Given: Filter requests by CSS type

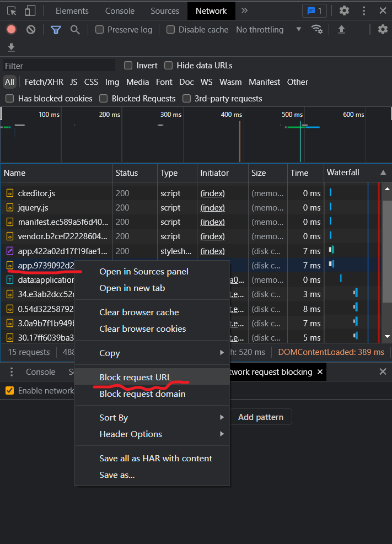Looking at the screenshot, I should pyautogui.click(x=91, y=82).
